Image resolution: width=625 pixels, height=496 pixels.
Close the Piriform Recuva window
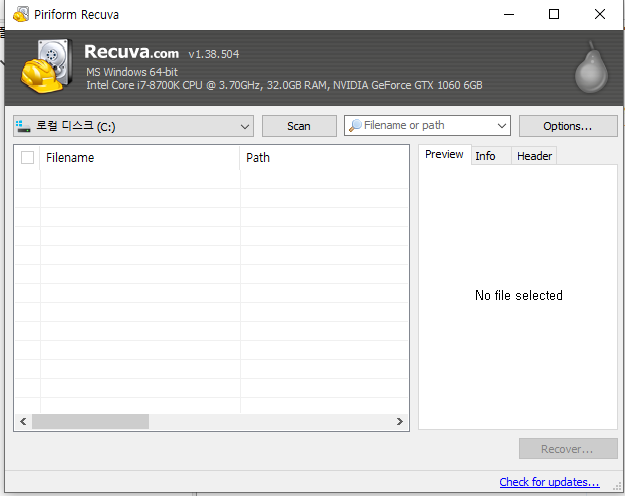point(599,14)
